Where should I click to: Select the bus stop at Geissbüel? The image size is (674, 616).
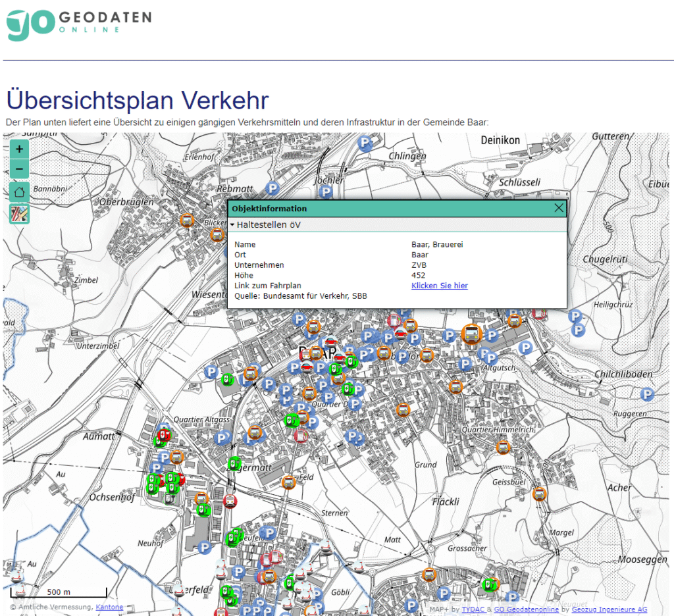point(540,494)
